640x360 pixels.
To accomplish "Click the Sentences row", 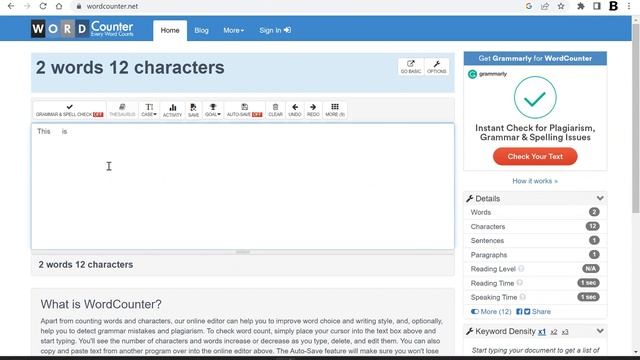I will (535, 240).
